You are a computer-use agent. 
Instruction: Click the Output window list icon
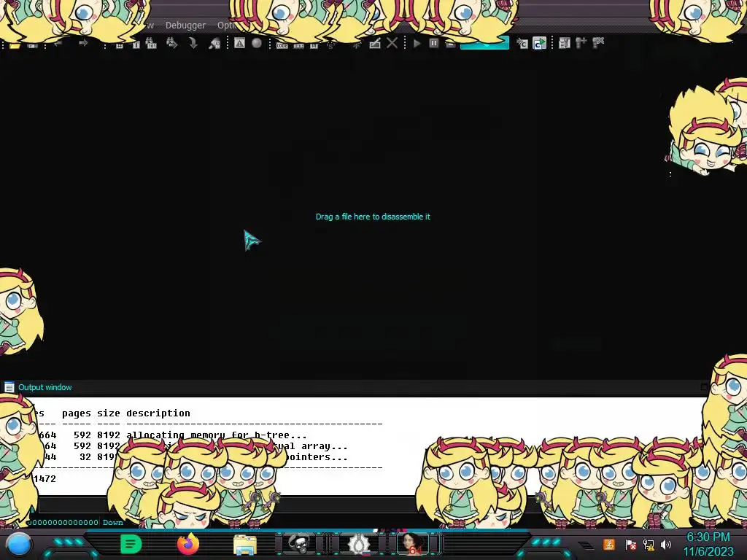coord(9,387)
